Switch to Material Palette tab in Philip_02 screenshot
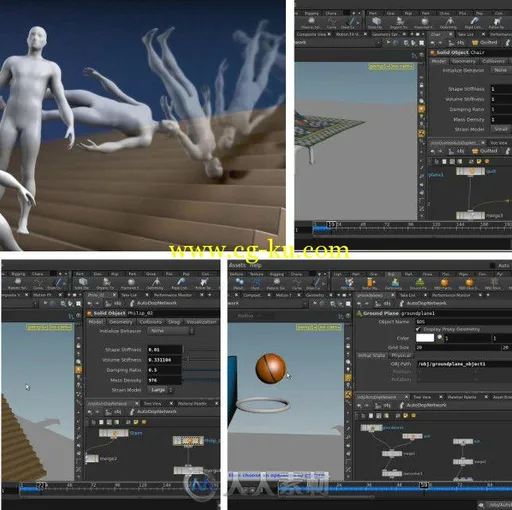Screen dimensions: 512x510 point(192,404)
